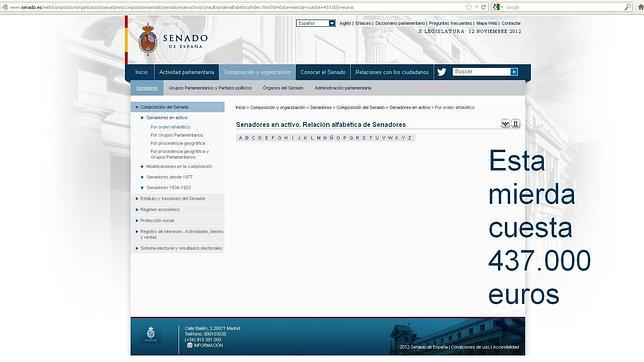Image resolution: width=644 pixels, height=362 pixels.
Task: Select letter A in alphabetical index
Action: coord(241,138)
